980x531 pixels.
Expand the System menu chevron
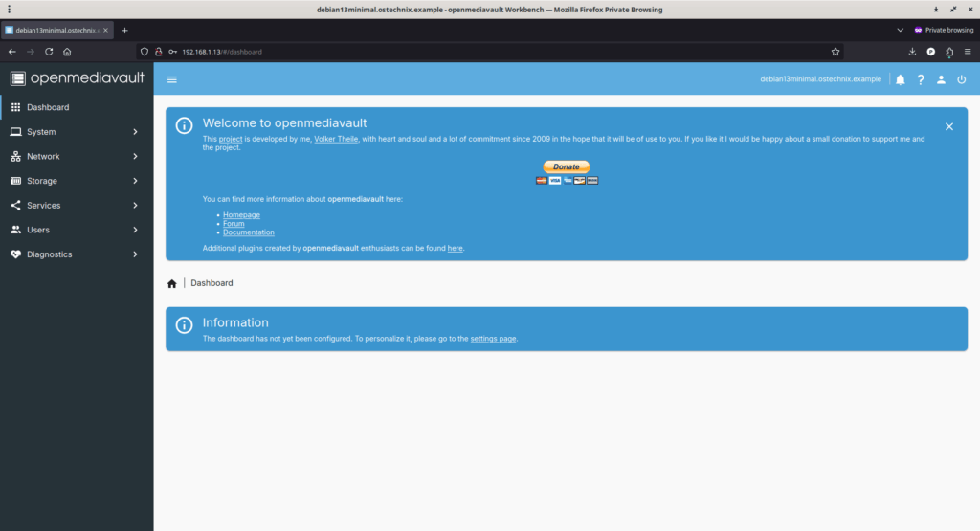tap(135, 132)
